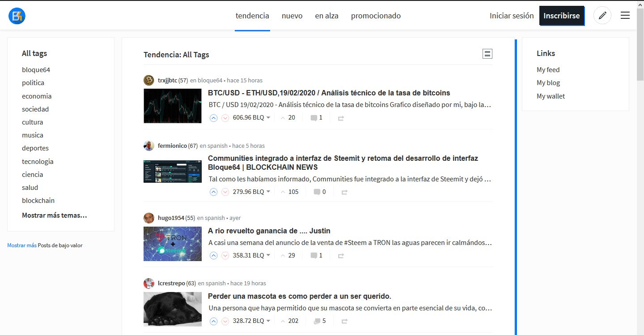This screenshot has height=335, width=644.
Task: Click the Inscribirse button
Action: (562, 16)
